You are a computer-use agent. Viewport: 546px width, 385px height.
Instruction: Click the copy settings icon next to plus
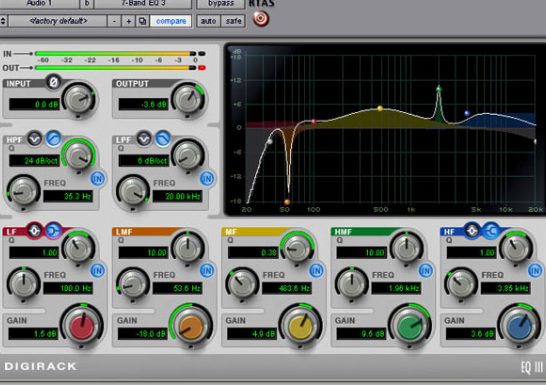[x=142, y=21]
